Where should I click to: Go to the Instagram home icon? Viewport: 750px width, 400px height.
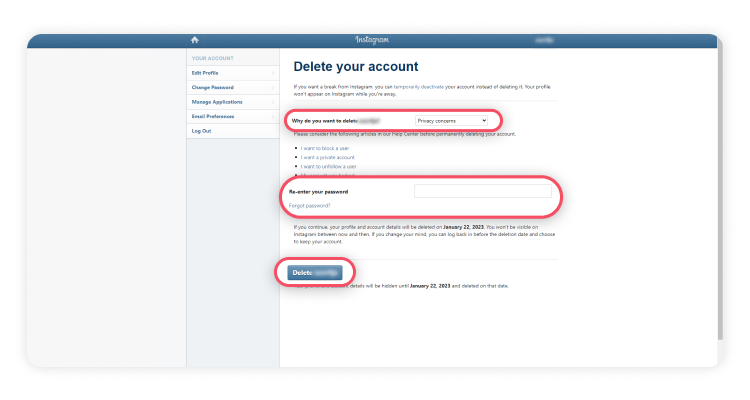click(195, 40)
